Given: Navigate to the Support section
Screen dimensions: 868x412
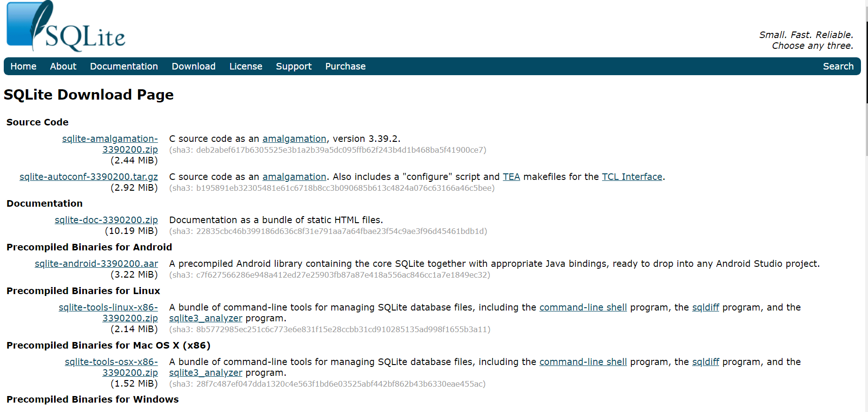Looking at the screenshot, I should 294,66.
